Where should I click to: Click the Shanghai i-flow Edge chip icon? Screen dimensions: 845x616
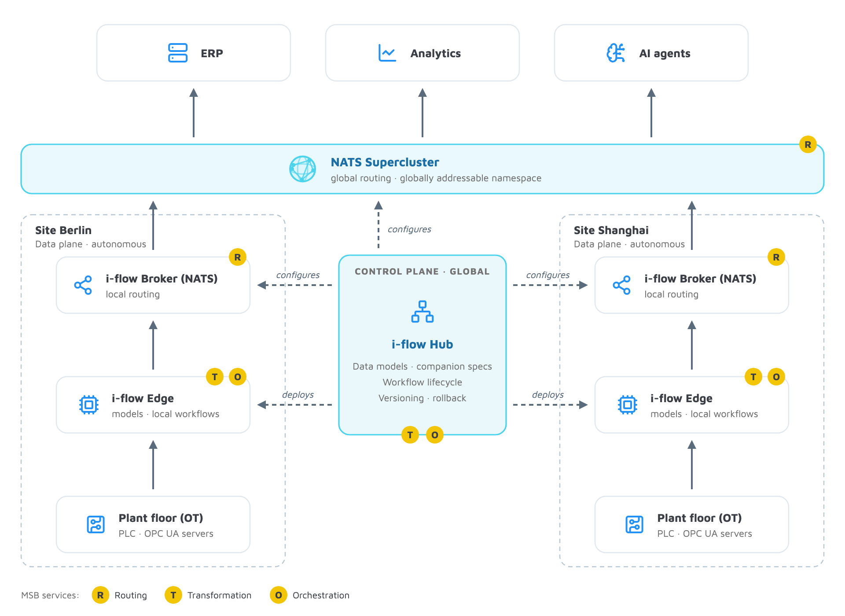[x=628, y=405]
